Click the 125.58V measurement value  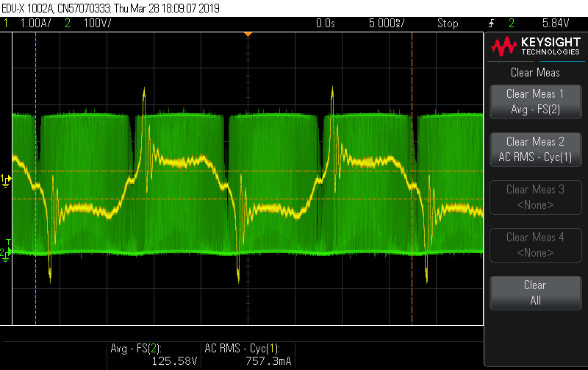pos(174,361)
